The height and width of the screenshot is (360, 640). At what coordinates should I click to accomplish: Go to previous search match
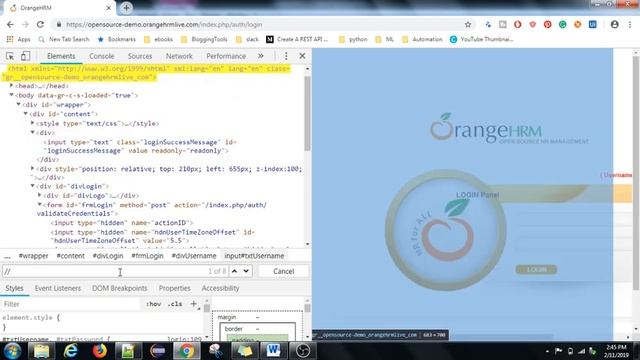(x=234, y=271)
